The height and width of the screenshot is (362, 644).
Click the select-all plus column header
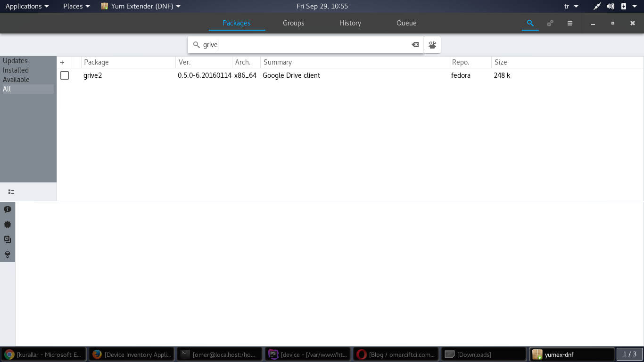tap(62, 62)
